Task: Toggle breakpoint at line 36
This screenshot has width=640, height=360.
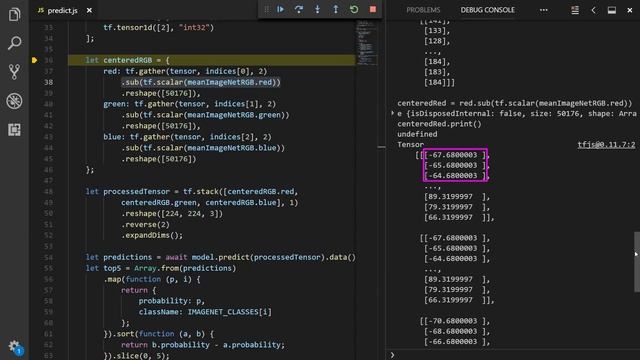Action: pos(34,60)
